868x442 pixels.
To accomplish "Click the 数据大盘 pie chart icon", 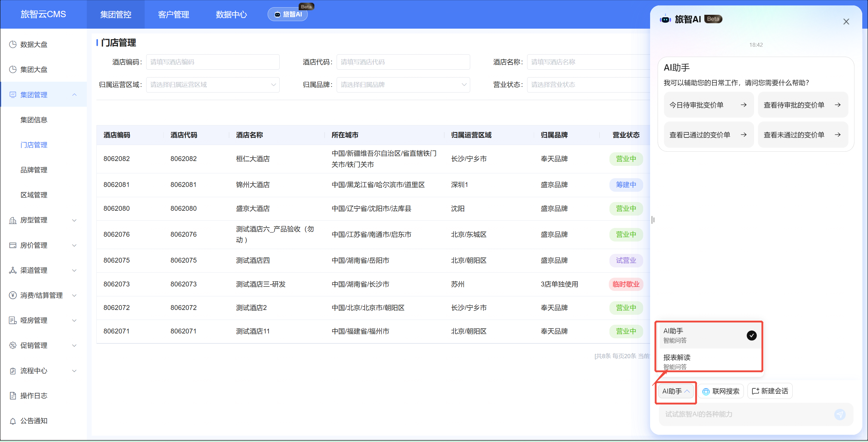I will point(12,45).
